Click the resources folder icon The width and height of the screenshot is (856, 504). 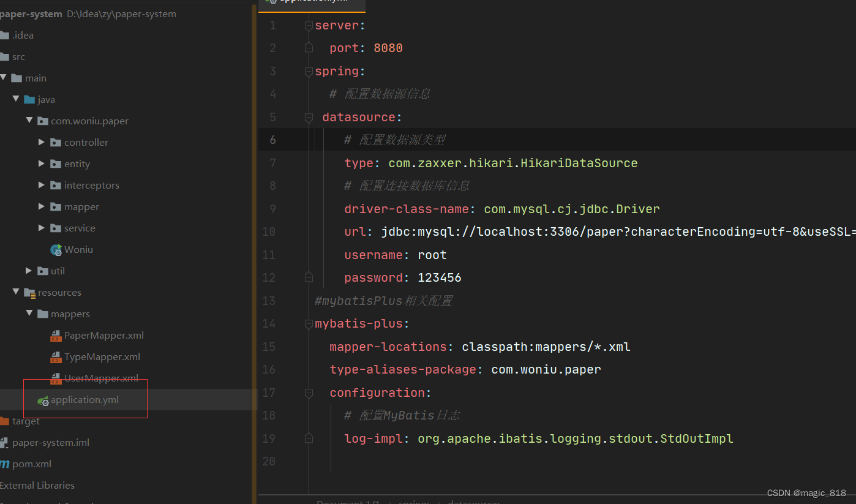(29, 293)
